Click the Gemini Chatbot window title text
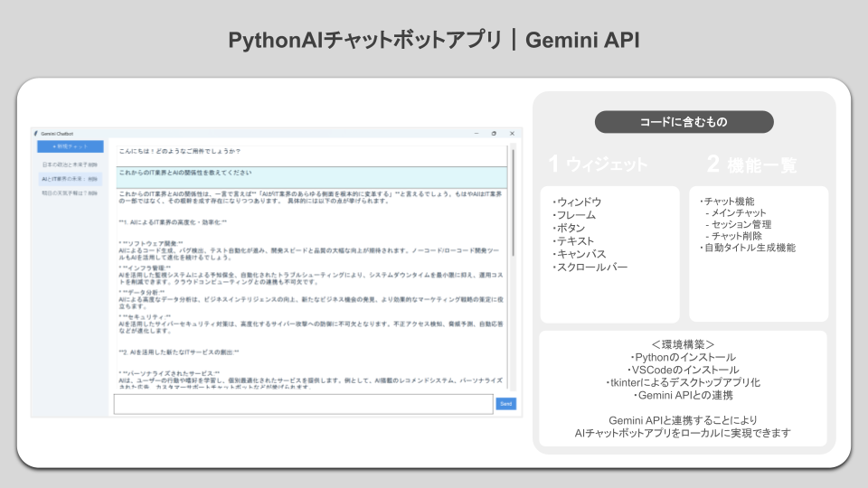 click(57, 134)
